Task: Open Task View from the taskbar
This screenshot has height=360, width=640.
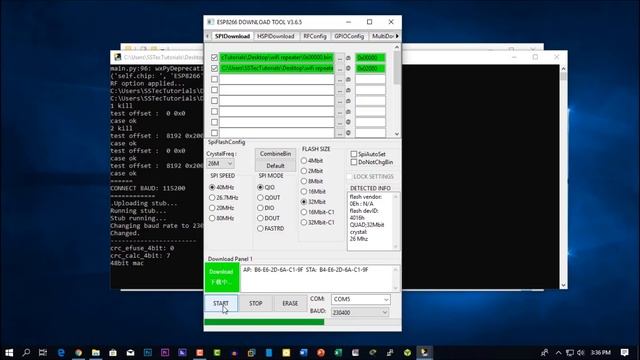Action: [x=43, y=352]
